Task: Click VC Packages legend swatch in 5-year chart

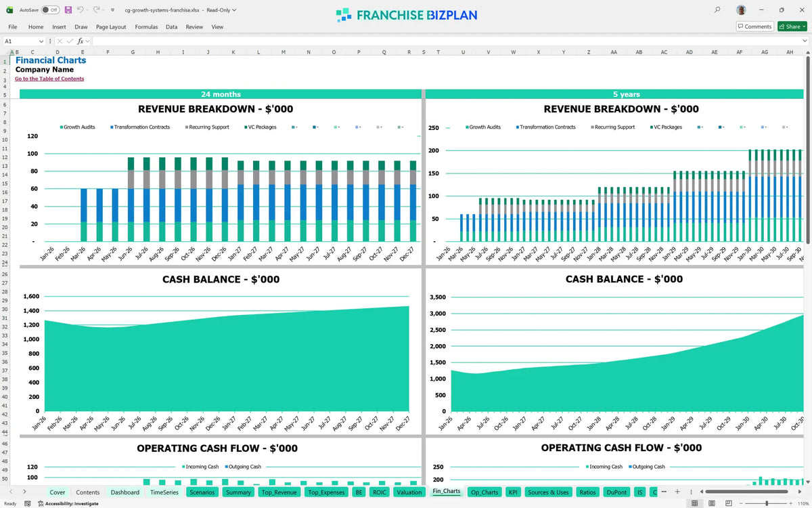Action: coord(651,127)
